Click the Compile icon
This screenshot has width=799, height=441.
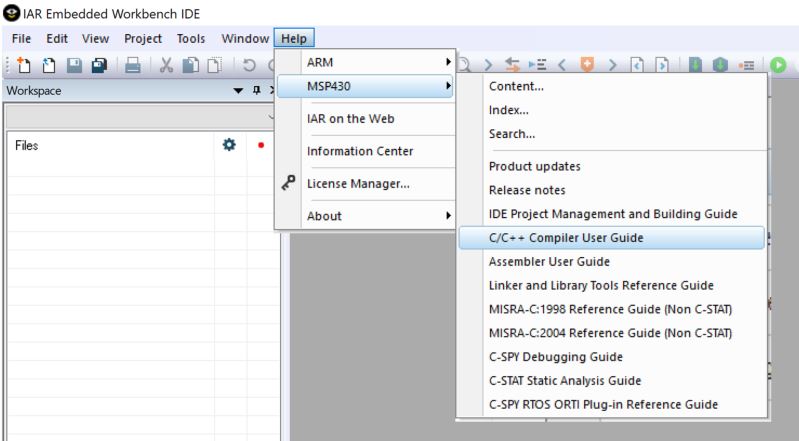click(695, 65)
